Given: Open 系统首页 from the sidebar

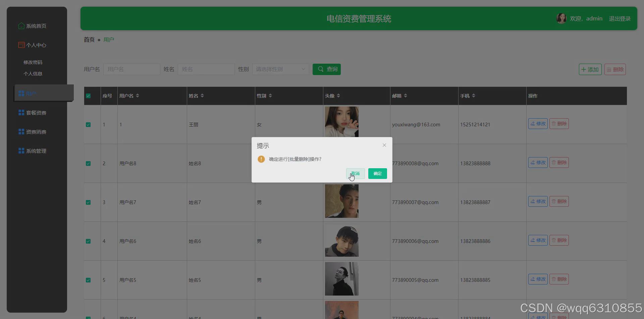Looking at the screenshot, I should pyautogui.click(x=36, y=26).
